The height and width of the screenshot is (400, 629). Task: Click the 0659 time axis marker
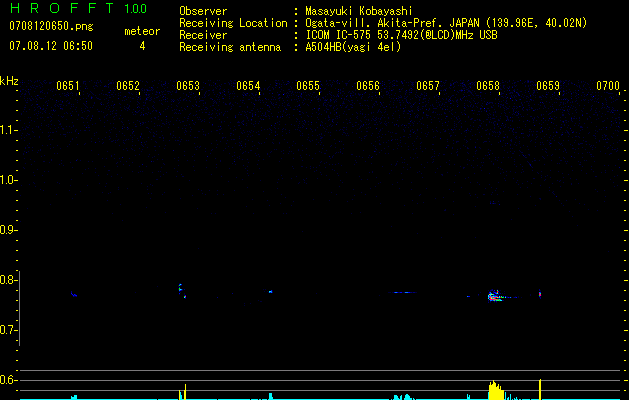pyautogui.click(x=548, y=86)
